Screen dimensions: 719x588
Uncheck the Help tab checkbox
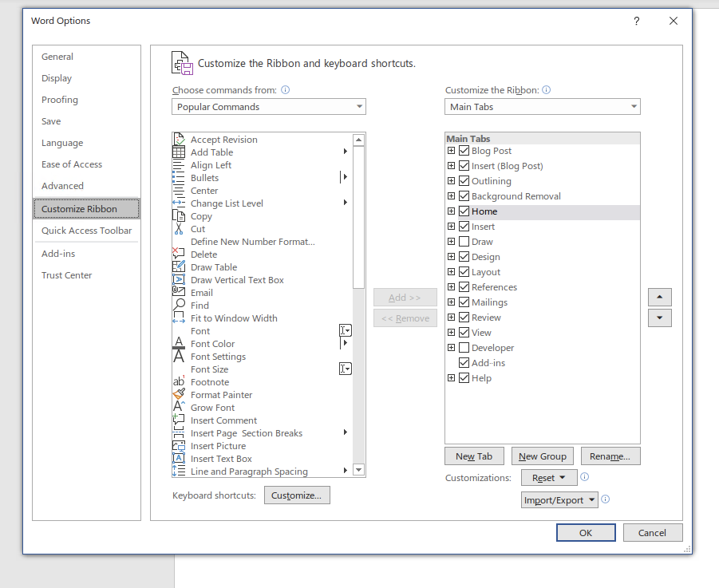[x=464, y=377]
